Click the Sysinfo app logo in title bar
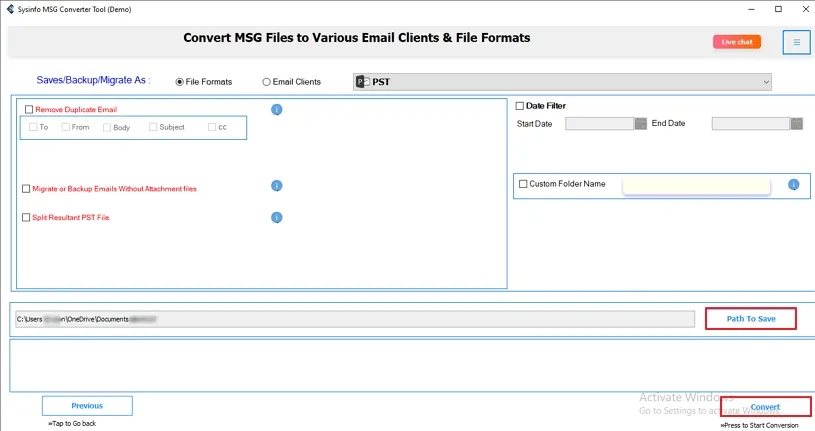Image resolution: width=815 pixels, height=431 pixels. (10, 9)
